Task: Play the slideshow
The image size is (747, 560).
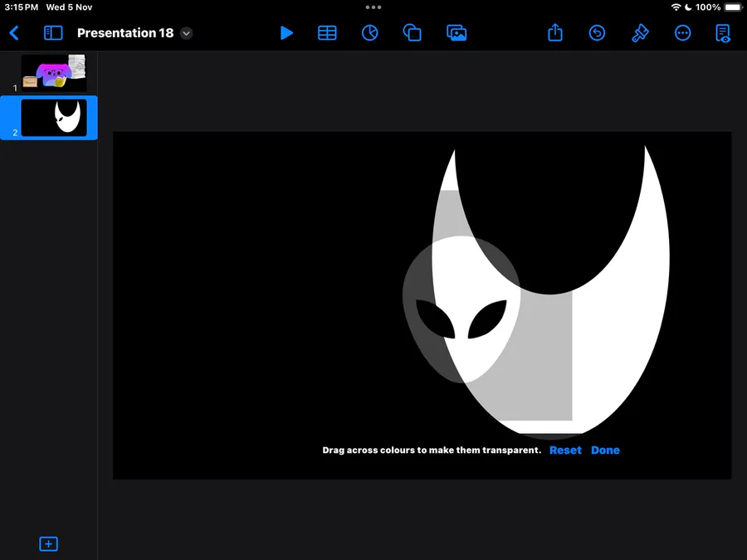Action: tap(286, 33)
